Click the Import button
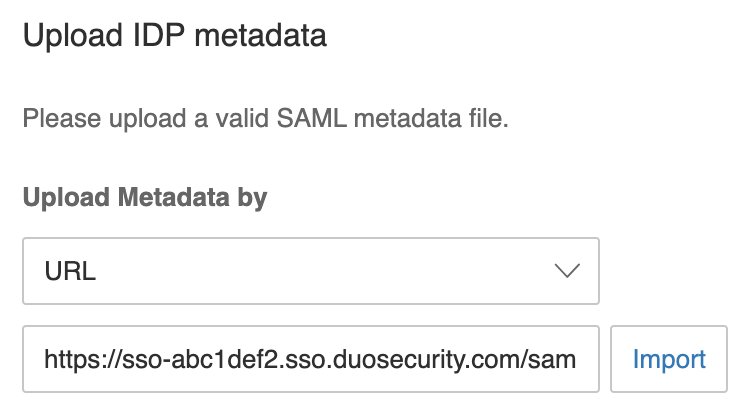 (669, 359)
